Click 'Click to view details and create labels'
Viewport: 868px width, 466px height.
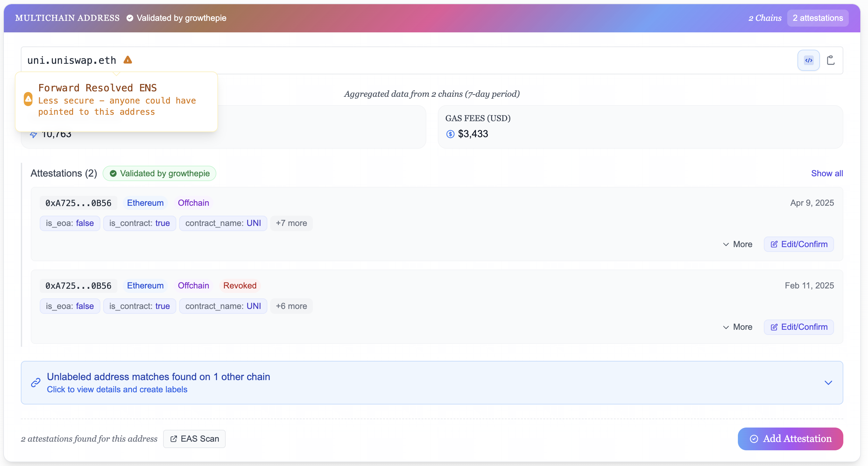[x=117, y=389]
